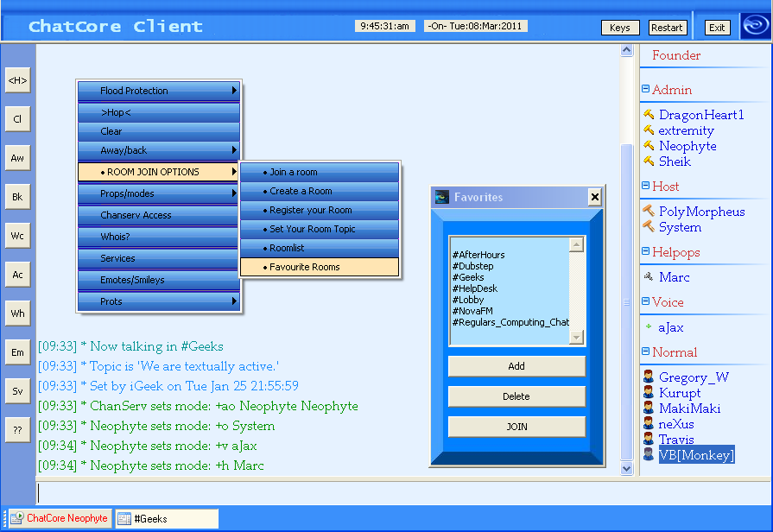Image resolution: width=773 pixels, height=532 pixels.
Task: Click the Bk back sidebar button
Action: (18, 197)
